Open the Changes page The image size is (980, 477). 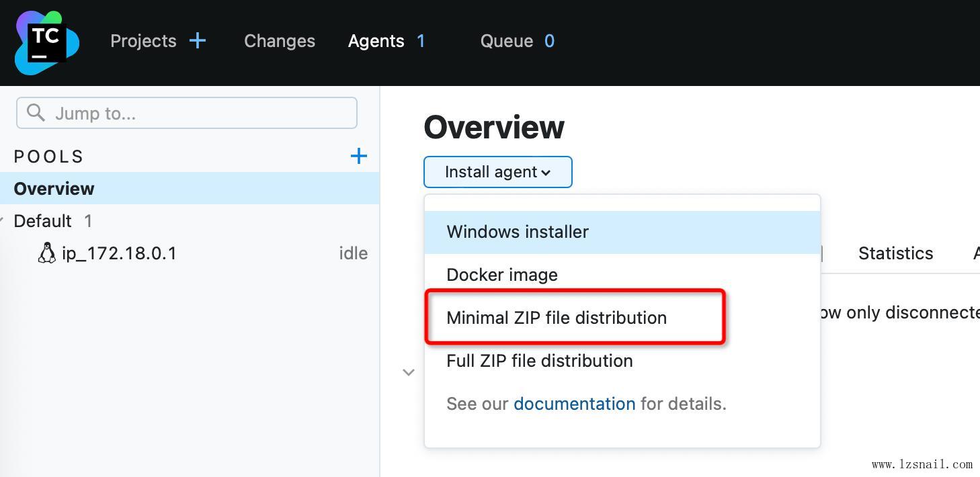pyautogui.click(x=280, y=41)
